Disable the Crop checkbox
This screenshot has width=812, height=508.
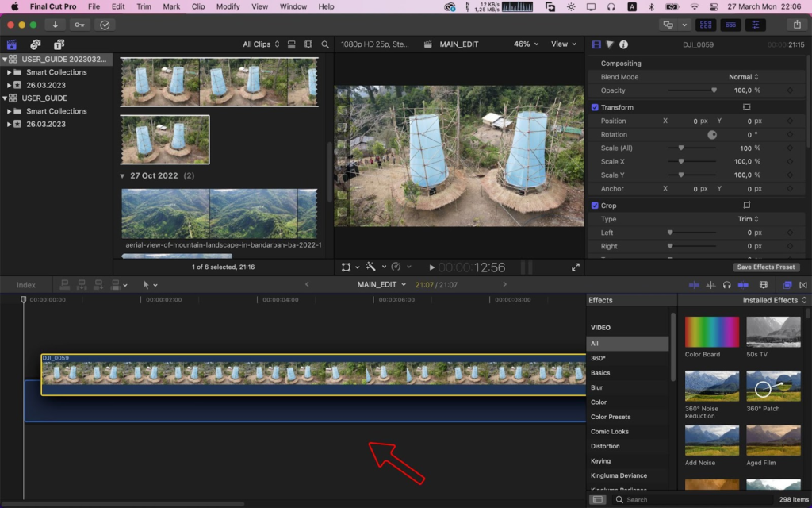pos(595,206)
